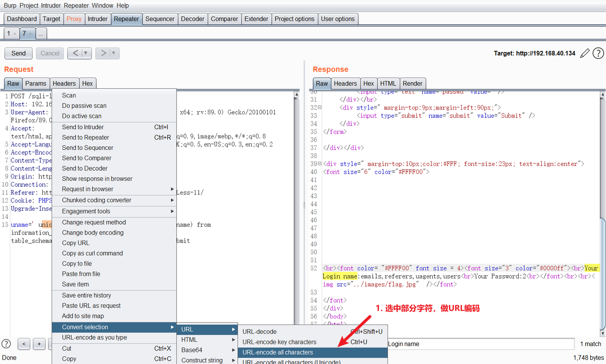Select 'URL-encode as you type' entry

click(114, 338)
